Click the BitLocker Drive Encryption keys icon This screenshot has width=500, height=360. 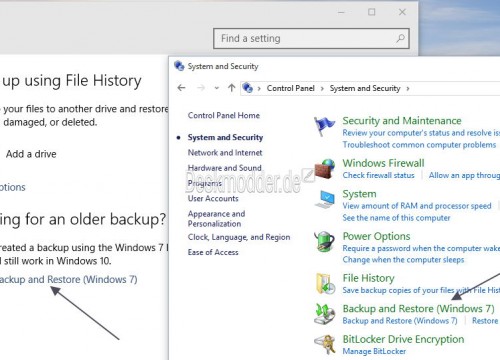pyautogui.click(x=325, y=344)
